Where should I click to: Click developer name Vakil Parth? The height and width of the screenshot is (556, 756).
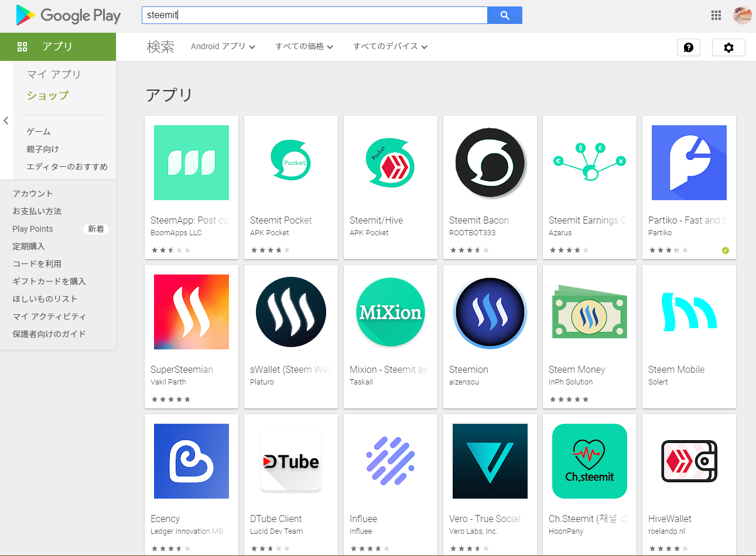(169, 382)
